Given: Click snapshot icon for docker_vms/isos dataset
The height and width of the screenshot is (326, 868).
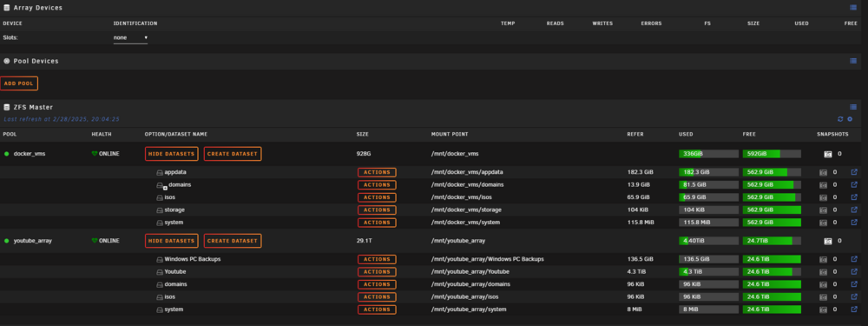Looking at the screenshot, I should tap(823, 197).
